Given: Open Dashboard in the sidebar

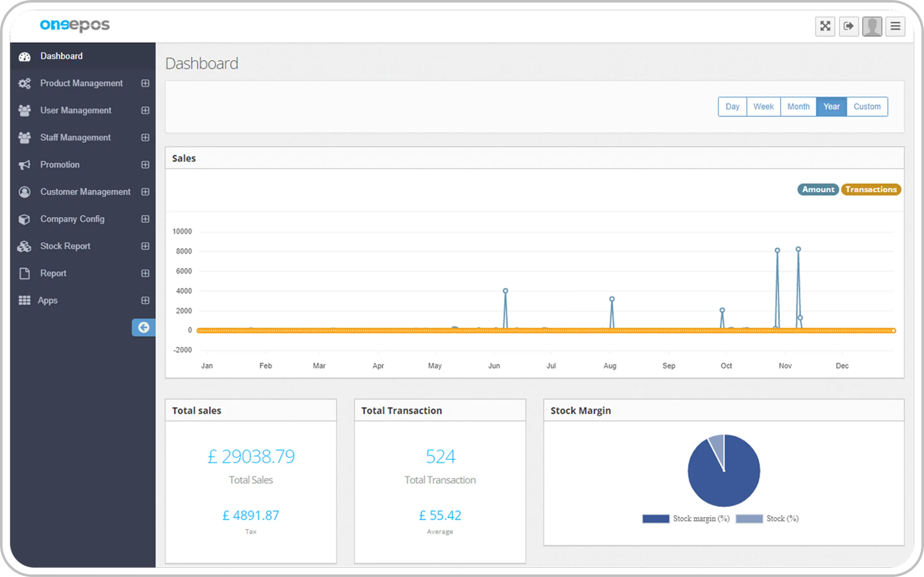Looking at the screenshot, I should pyautogui.click(x=61, y=56).
